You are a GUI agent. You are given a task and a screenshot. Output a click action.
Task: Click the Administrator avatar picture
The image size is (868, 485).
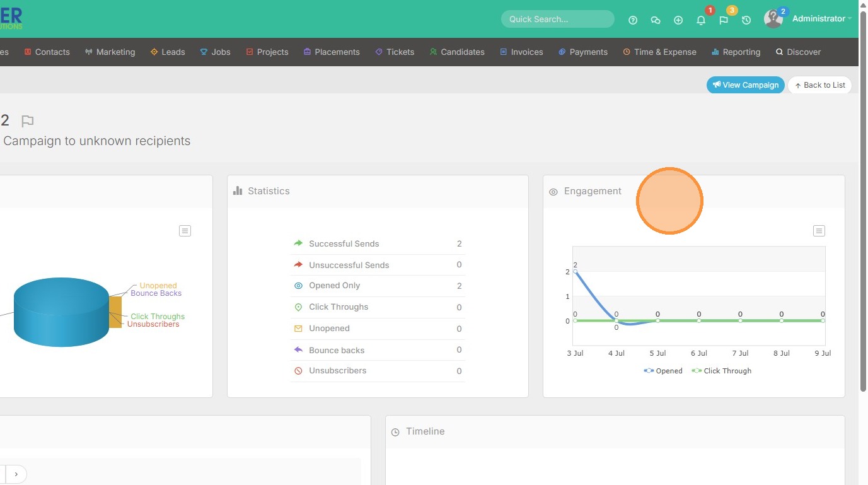click(x=773, y=19)
